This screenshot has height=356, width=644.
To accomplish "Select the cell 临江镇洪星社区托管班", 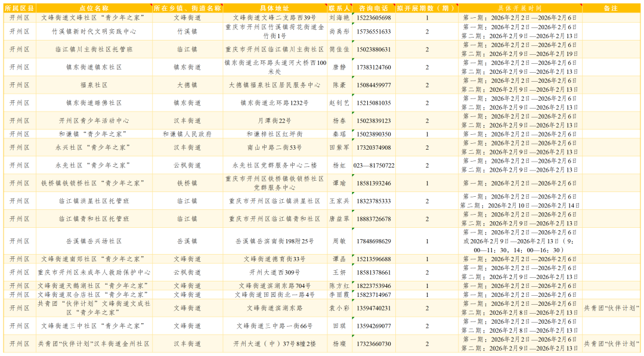I will click(94, 201).
